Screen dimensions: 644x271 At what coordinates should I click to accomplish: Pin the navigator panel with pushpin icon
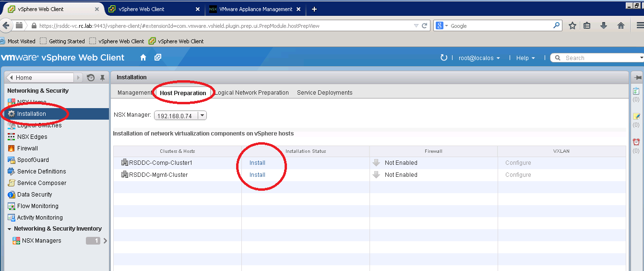point(102,78)
